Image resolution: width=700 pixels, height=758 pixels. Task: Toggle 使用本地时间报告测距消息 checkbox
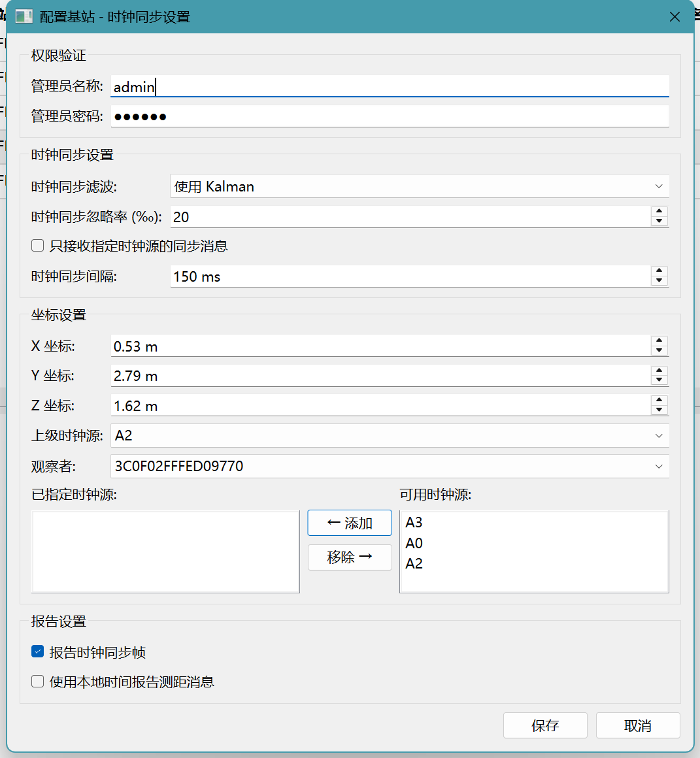pos(38,682)
